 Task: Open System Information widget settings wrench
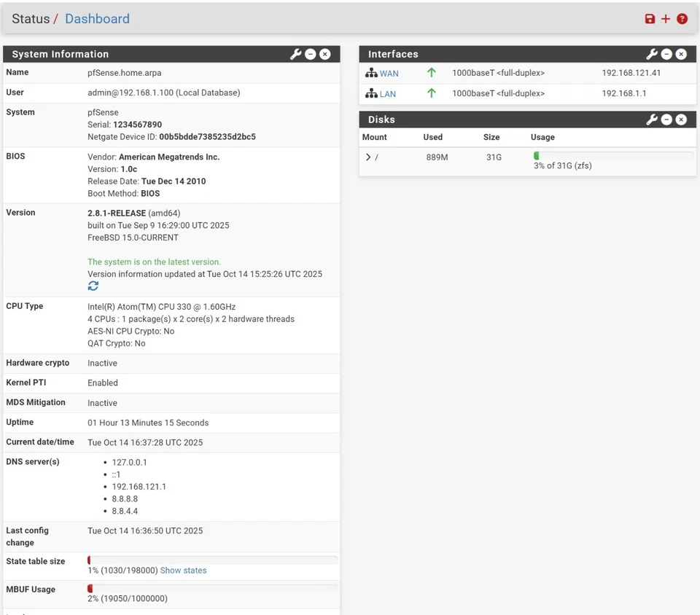[295, 55]
